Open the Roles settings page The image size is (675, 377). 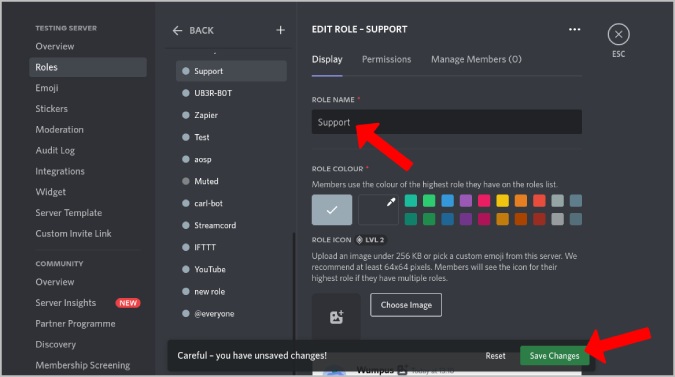[88, 67]
